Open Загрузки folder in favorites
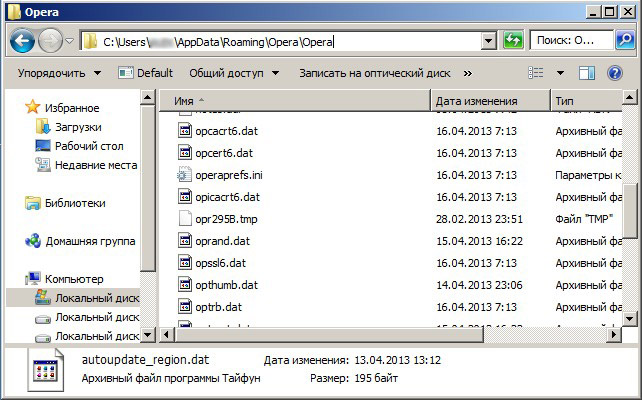The width and height of the screenshot is (642, 400). point(78,127)
